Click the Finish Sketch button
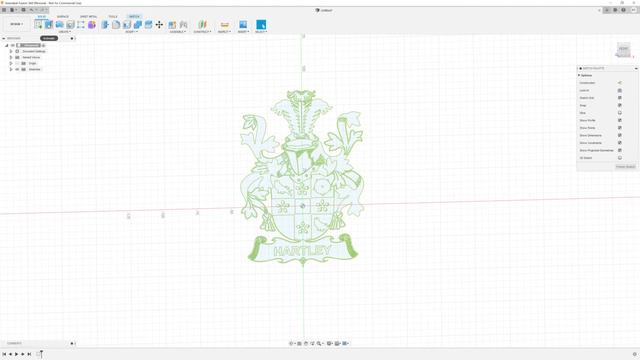 click(625, 167)
